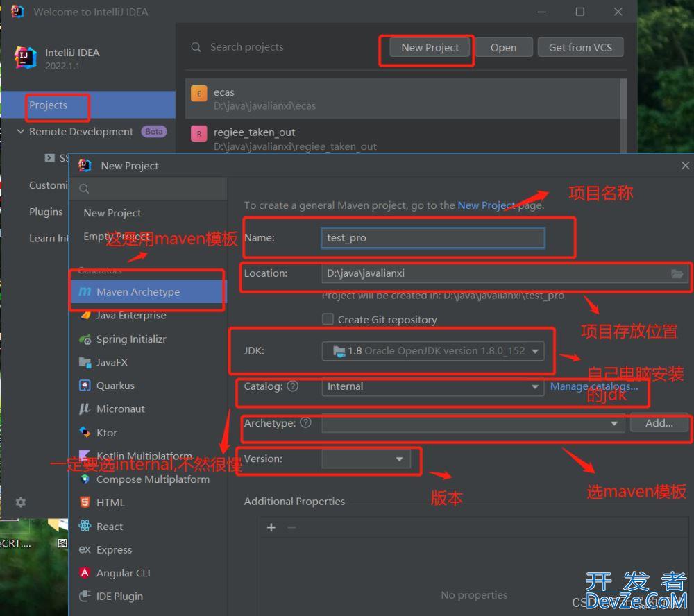Open the regiee_taken_out recent project
Viewport: 694px width, 616px height.
click(403, 137)
